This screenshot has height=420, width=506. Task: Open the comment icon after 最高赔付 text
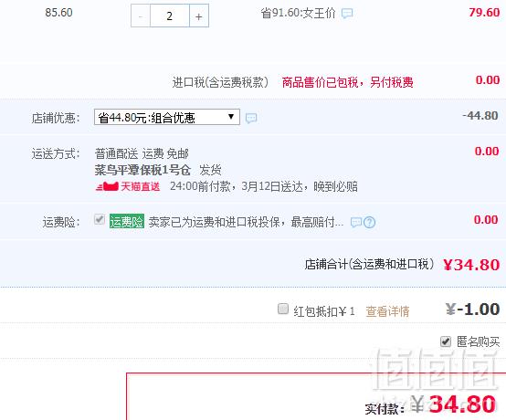pos(355,222)
